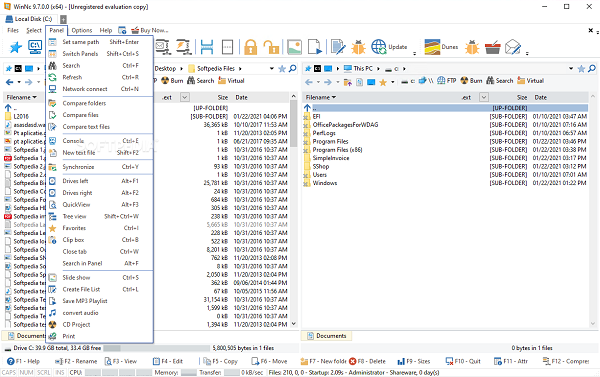This screenshot has width=600, height=377.
Task: Select Network connect in the Panel menu
Action: pos(100,89)
